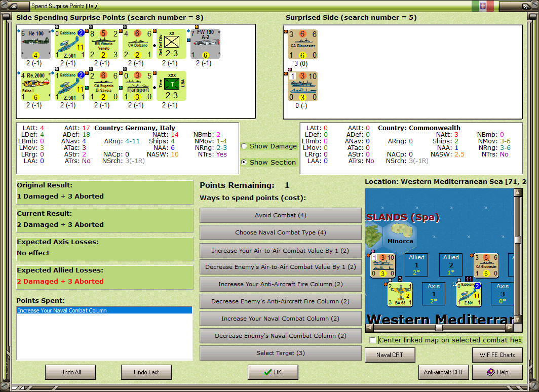Click map vertical scrollbar down arrow
The image size is (539, 392).
click(518, 319)
